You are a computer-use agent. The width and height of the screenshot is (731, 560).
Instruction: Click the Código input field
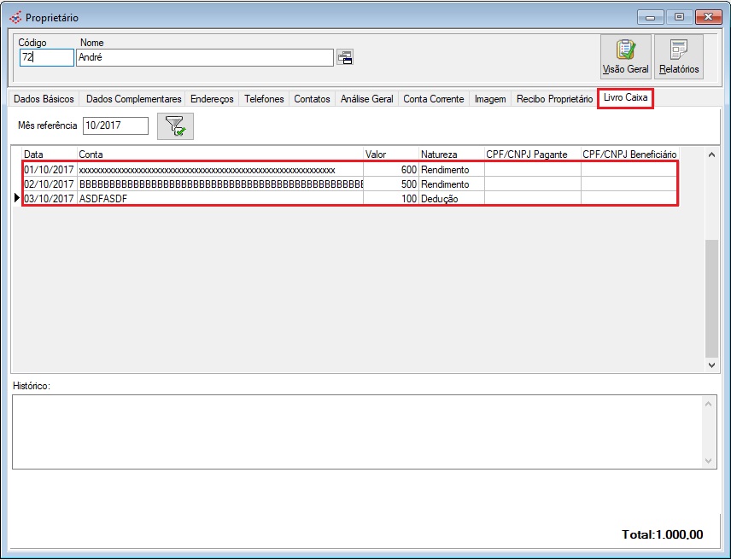click(x=47, y=57)
